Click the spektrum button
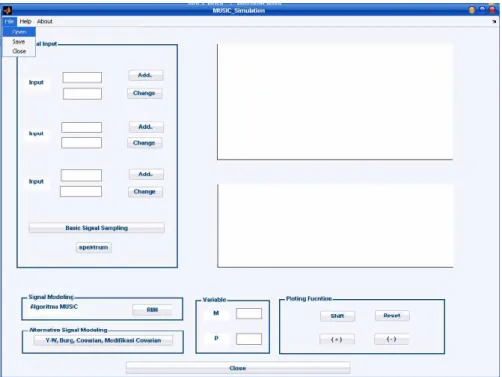The height and width of the screenshot is (377, 502). 94,247
